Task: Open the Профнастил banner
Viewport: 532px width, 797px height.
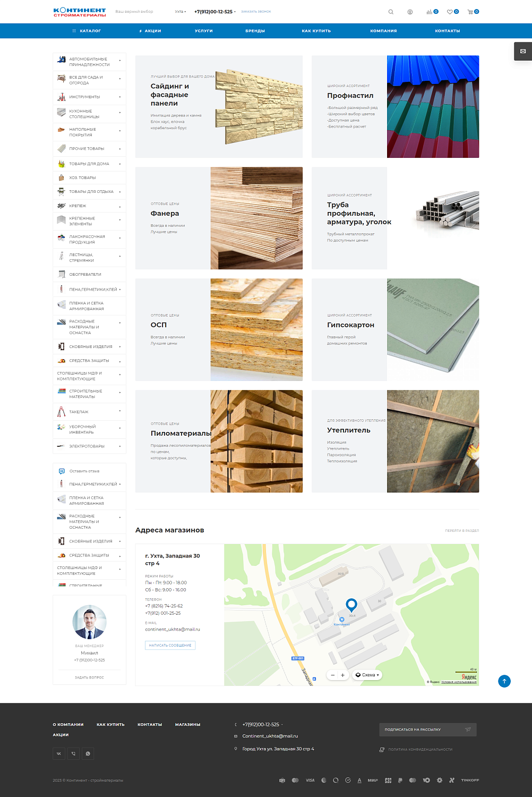Action: (396, 107)
